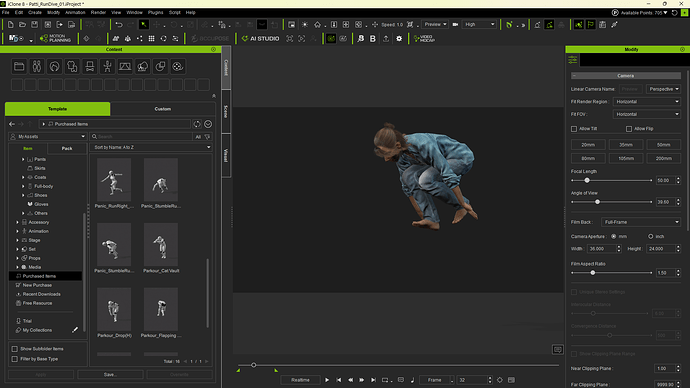This screenshot has height=388, width=690.
Task: Expand the Accessory tree node
Action: coord(18,223)
